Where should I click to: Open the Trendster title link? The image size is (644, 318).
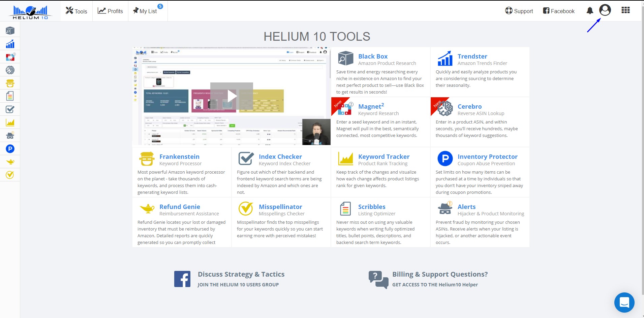pos(472,56)
